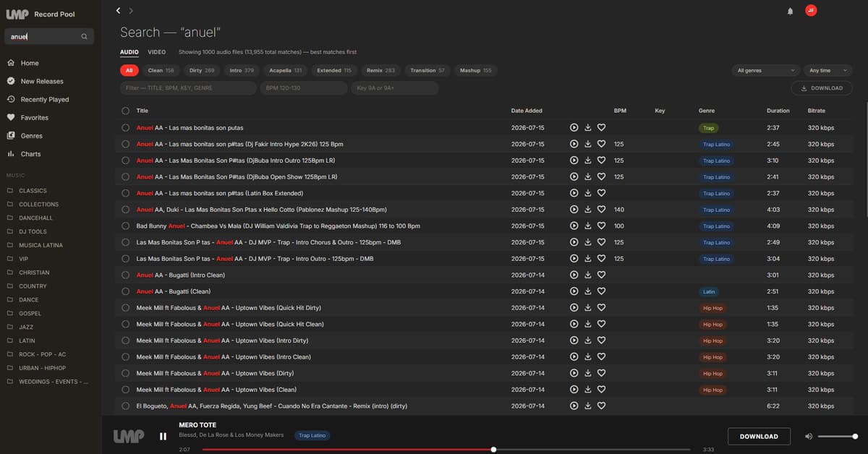The image size is (868, 454).
Task: Click the UMP Record Pool logo
Action: (40, 14)
